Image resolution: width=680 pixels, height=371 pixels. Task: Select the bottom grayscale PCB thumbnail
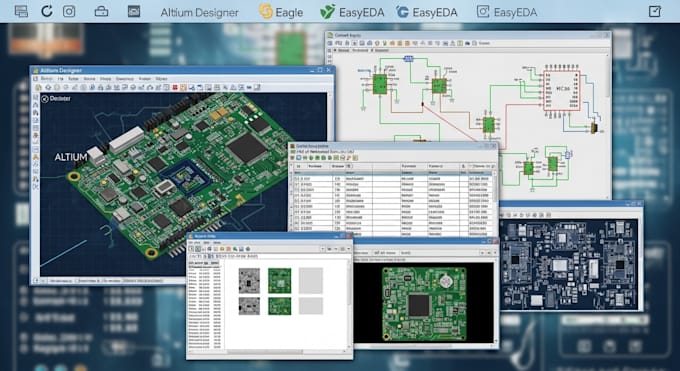pos(249,306)
